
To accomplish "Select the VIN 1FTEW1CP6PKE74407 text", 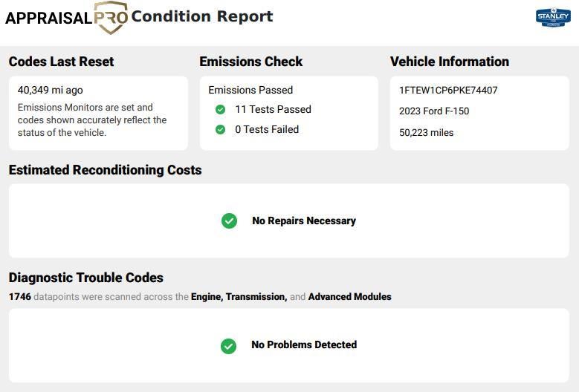I will coord(448,91).
